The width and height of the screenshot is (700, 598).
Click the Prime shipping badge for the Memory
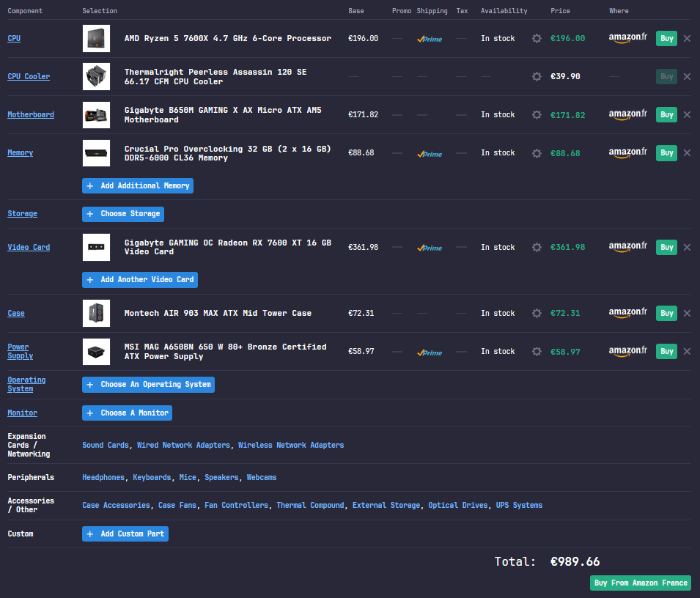pos(430,154)
